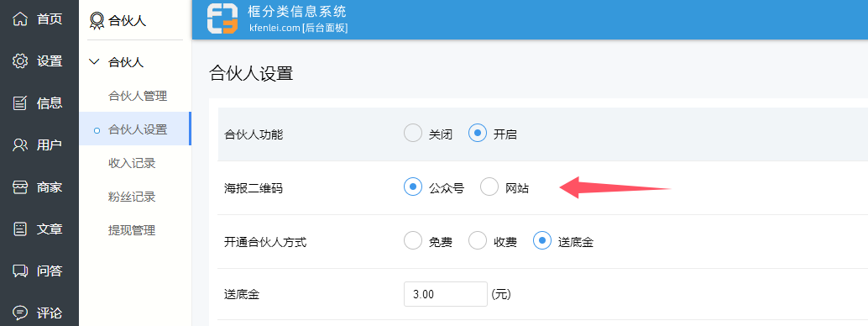Go to the 信息 edit icon
This screenshot has height=326, width=868.
(x=20, y=103)
